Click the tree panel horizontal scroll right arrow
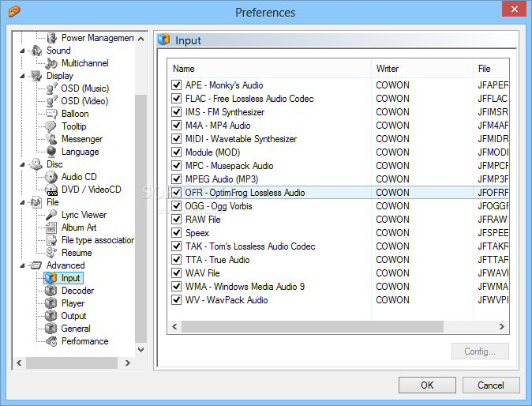Image resolution: width=532 pixels, height=406 pixels. (x=128, y=363)
